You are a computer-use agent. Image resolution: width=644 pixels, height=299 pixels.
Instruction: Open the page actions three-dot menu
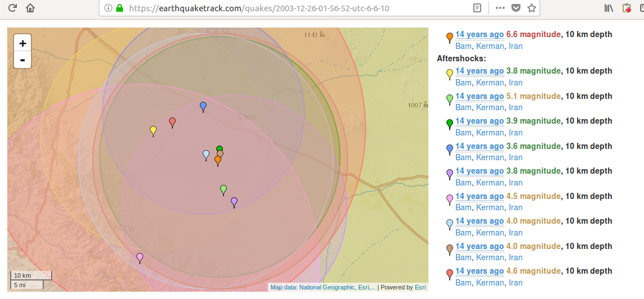tap(500, 8)
